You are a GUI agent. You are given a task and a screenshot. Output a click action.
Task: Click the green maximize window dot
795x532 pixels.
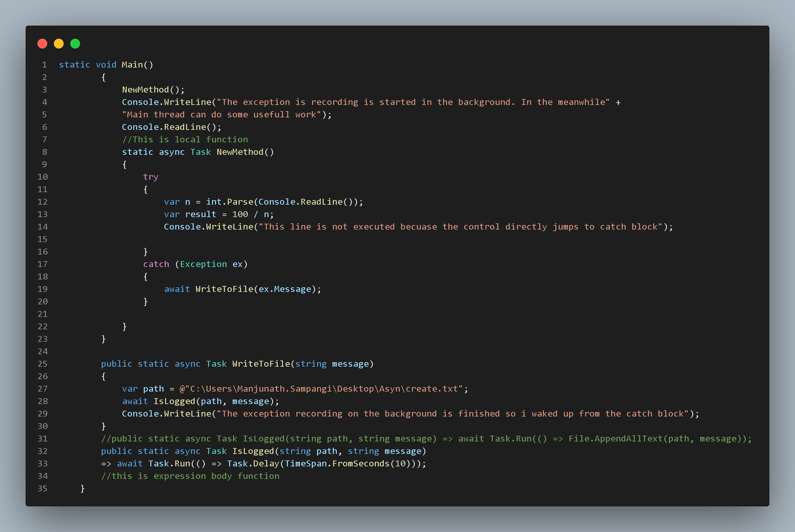[75, 44]
